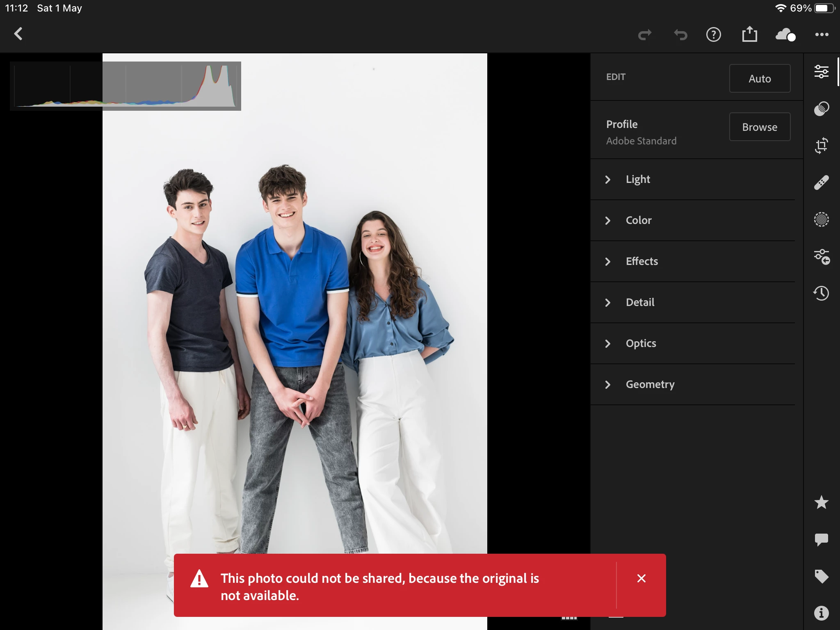Click Browse to choose a profile

tap(759, 127)
